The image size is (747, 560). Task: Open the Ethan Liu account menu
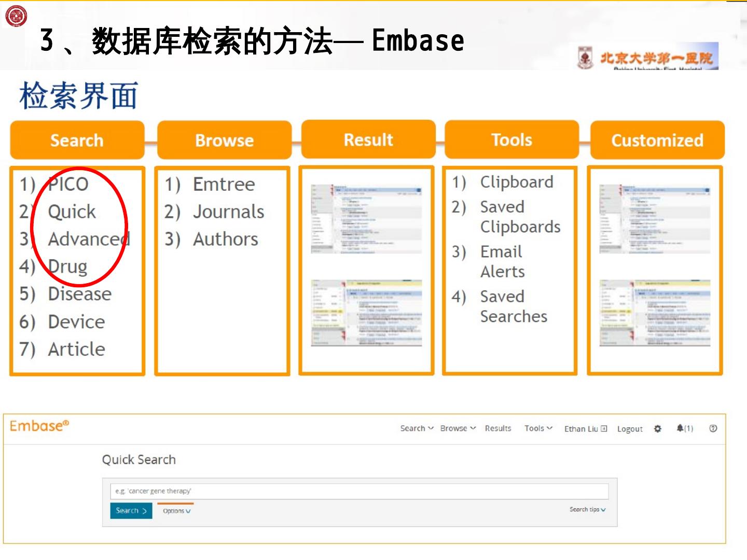tap(586, 429)
